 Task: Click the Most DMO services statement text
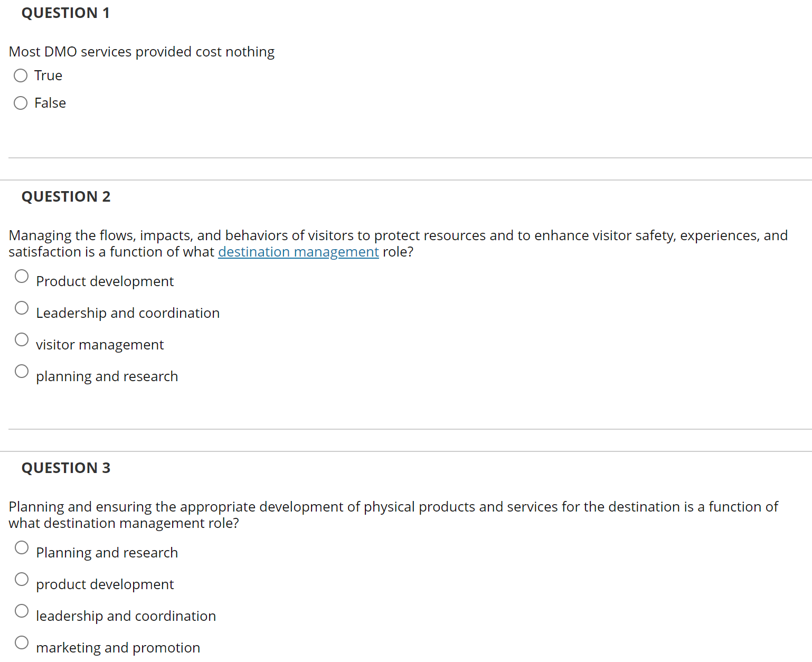click(141, 51)
